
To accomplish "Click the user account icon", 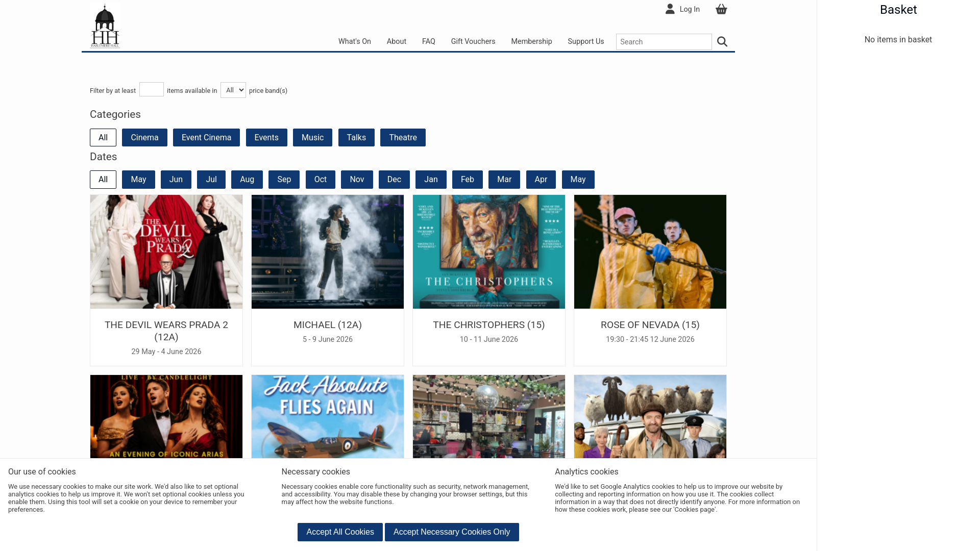I will coord(670,9).
